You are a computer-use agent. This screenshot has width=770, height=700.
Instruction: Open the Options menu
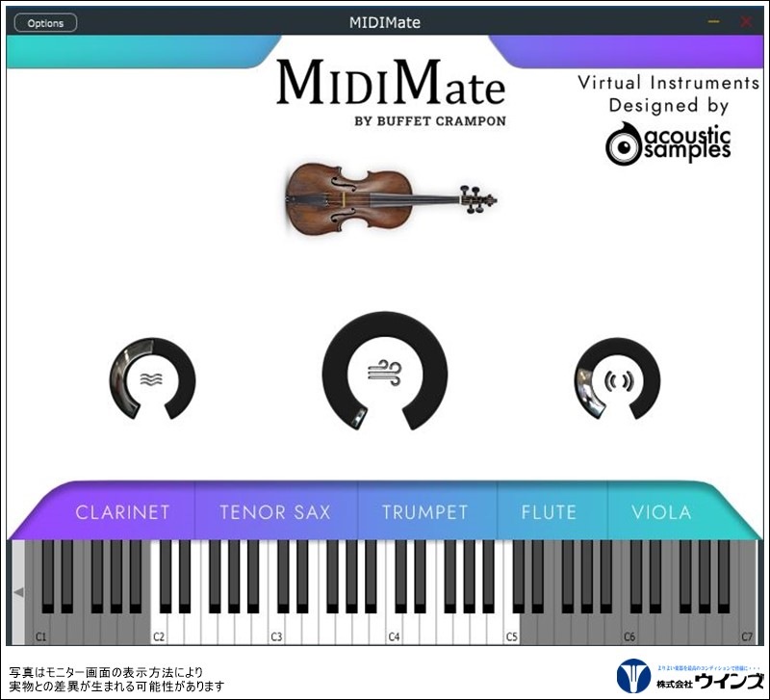click(x=45, y=22)
